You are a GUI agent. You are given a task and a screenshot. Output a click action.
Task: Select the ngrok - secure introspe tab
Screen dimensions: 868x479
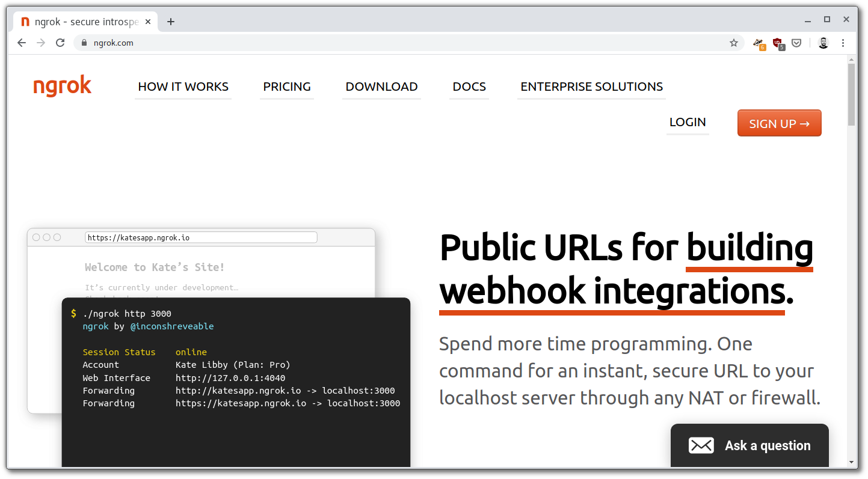coord(85,22)
